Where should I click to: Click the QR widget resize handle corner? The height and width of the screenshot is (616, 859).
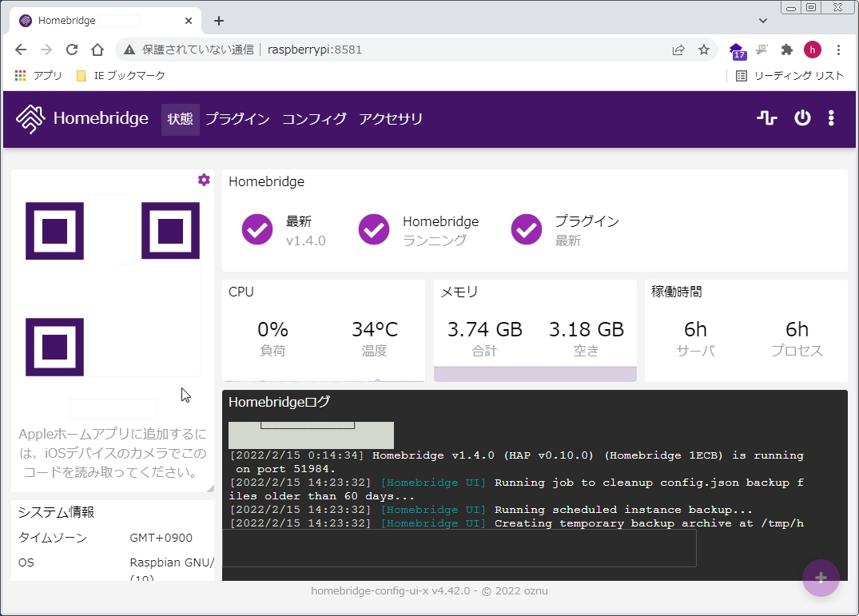[210, 488]
